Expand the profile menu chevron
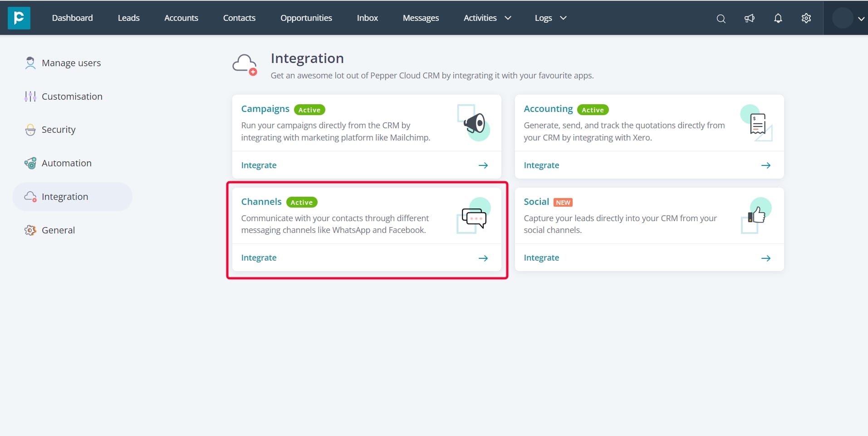Image resolution: width=868 pixels, height=436 pixels. [x=861, y=19]
